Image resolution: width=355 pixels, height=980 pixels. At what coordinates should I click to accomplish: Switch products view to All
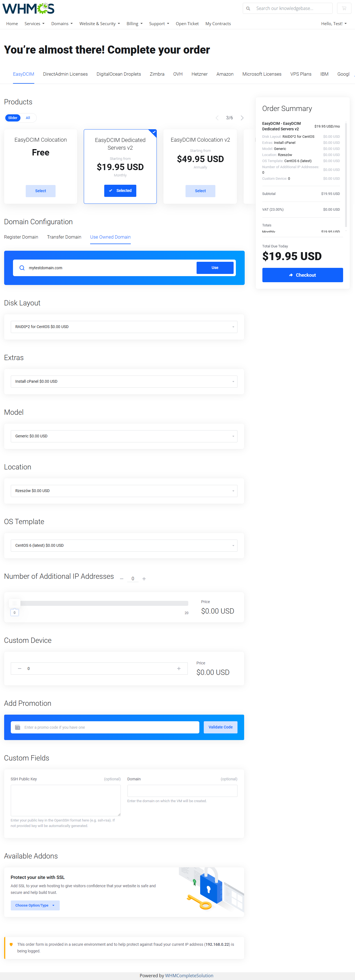pos(28,118)
